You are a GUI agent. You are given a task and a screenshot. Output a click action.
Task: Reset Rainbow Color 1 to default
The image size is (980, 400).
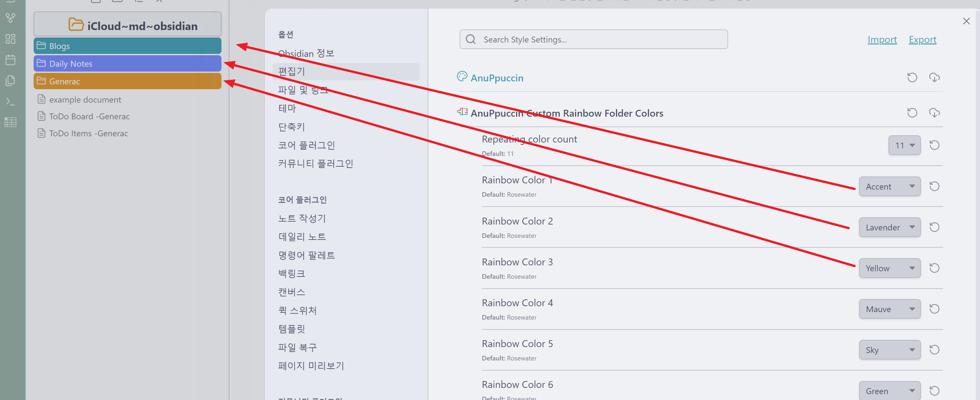(934, 186)
